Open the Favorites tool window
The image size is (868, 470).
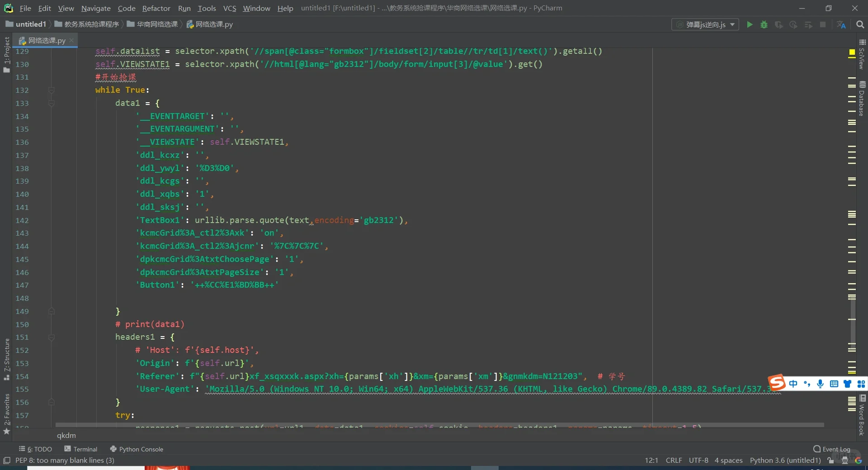pyautogui.click(x=6, y=414)
